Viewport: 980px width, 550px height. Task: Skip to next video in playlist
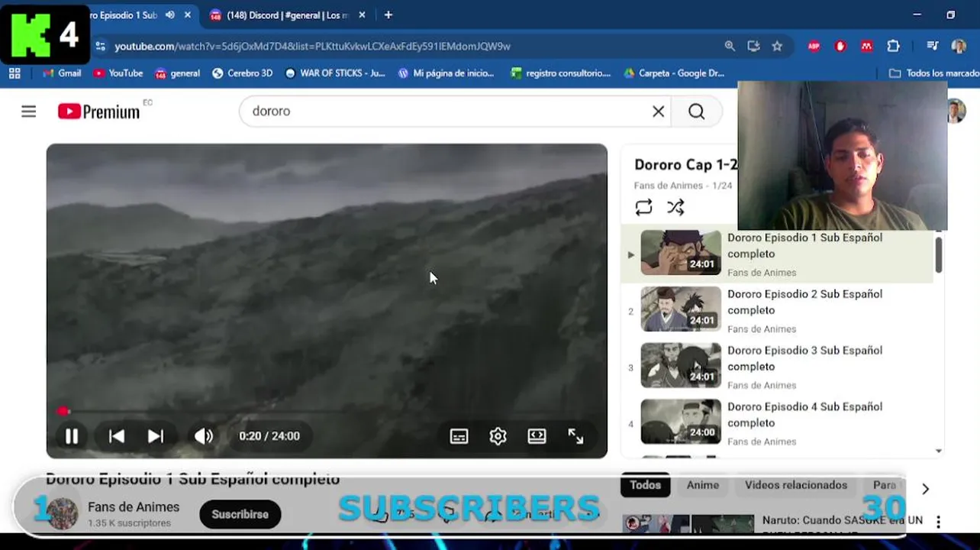(156, 436)
